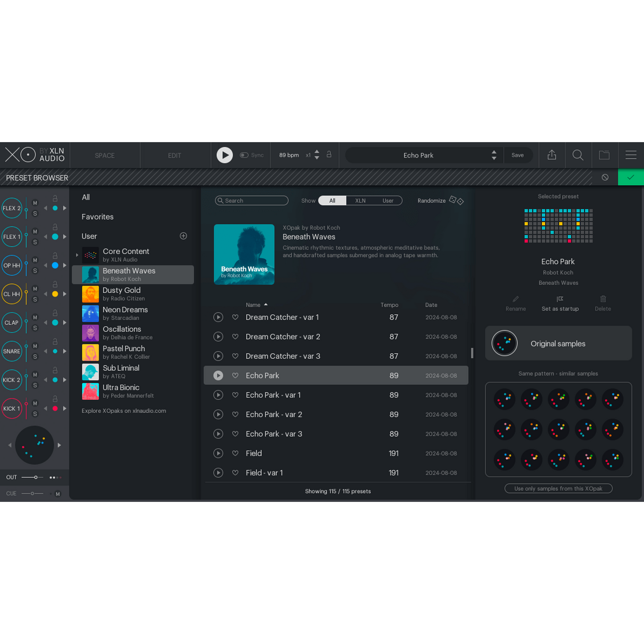Solo the KICK 1 channel

35,414
